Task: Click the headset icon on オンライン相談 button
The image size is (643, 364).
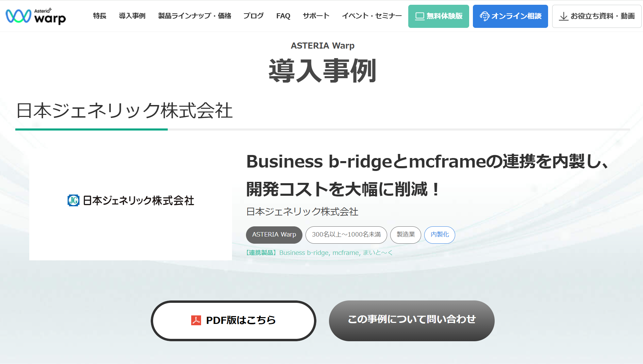Action: [x=484, y=16]
